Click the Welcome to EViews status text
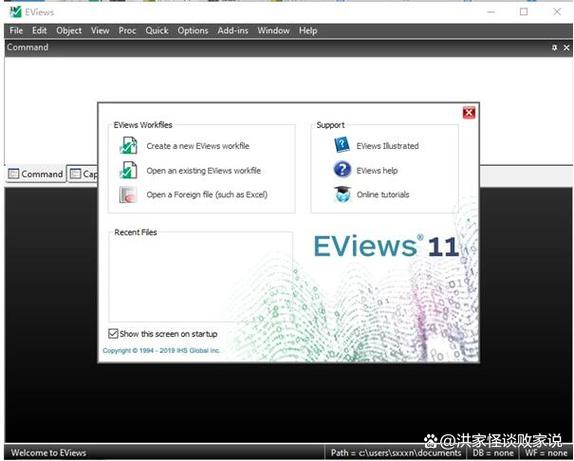Viewport: 574px width, 461px height. tap(49, 453)
